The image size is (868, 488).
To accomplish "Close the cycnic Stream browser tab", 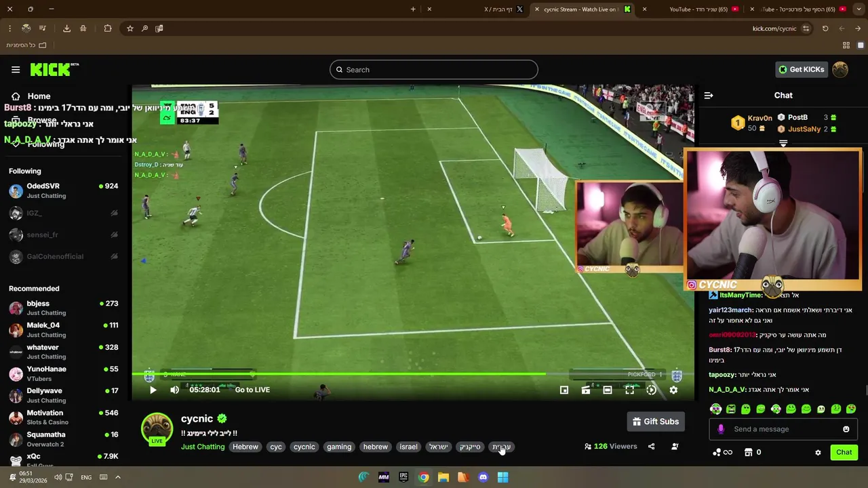I will [x=536, y=9].
